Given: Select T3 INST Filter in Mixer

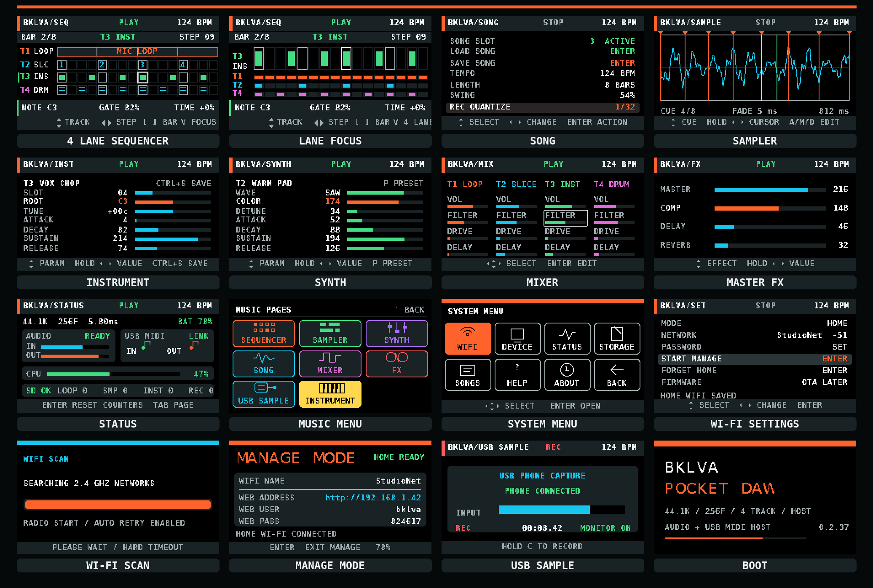Looking at the screenshot, I should tap(565, 218).
